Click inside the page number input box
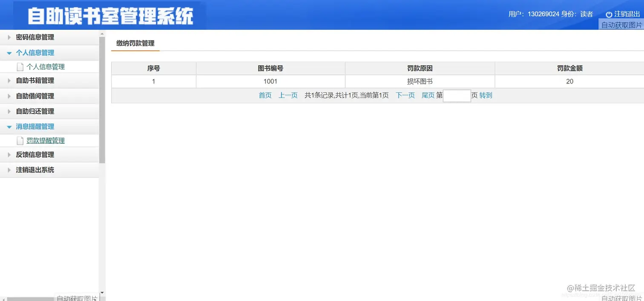Screen dimensions: 644x301 click(457, 96)
